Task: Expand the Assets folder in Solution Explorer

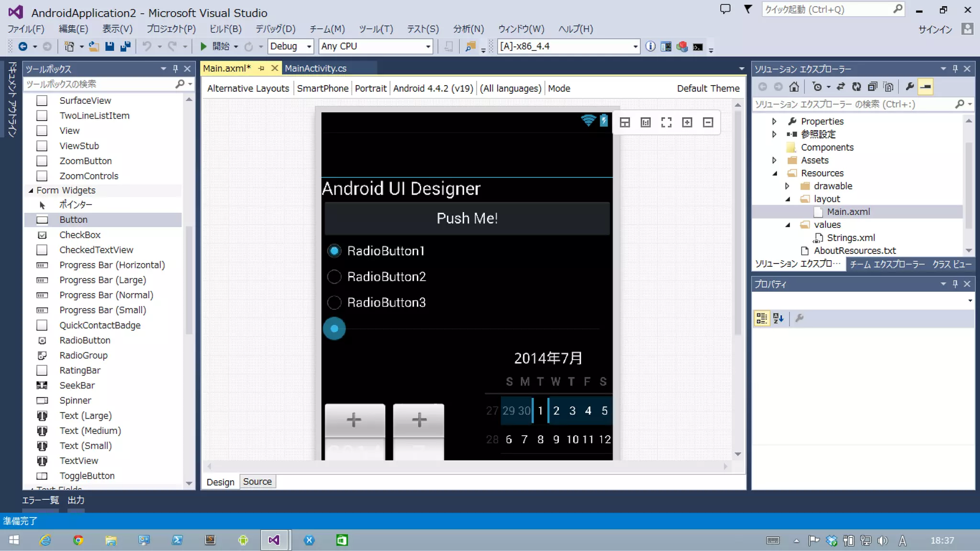Action: pos(774,160)
